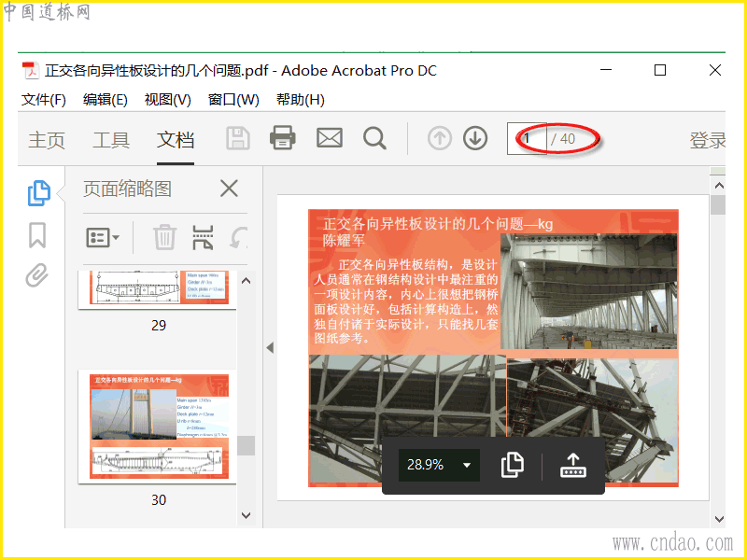Image resolution: width=747 pixels, height=560 pixels.
Task: Switch to the 文档 tab
Action: point(176,140)
